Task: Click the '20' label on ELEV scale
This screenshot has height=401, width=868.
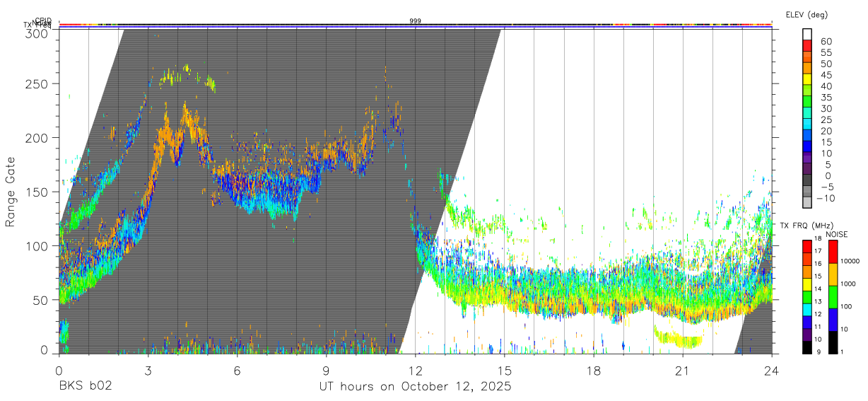Action: point(826,131)
